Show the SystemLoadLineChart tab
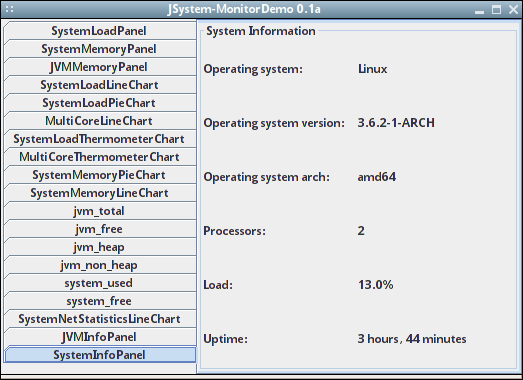Viewport: 523px width, 380px height. pyautogui.click(x=100, y=85)
